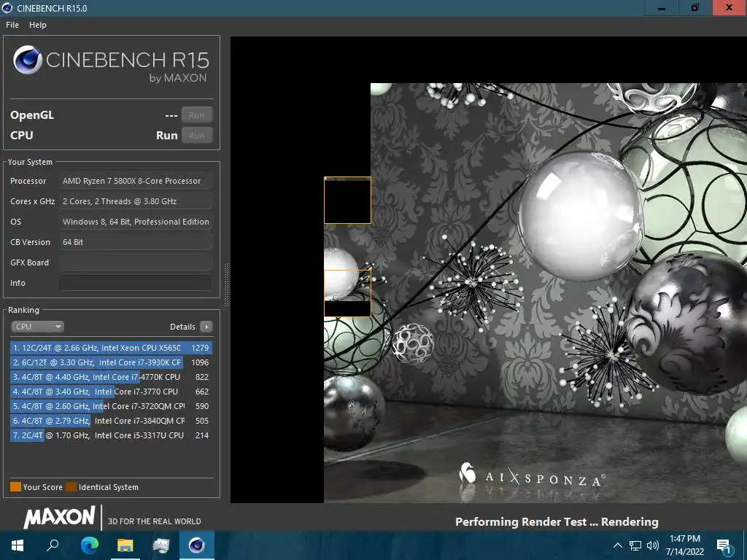Screen dimensions: 747x560
Task: Click the orange Your Score swatch
Action: point(16,486)
